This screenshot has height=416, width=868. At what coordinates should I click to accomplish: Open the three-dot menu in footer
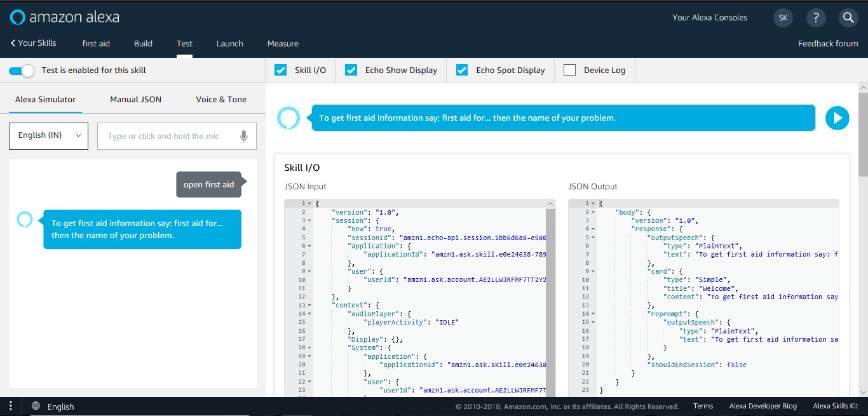pyautogui.click(x=11, y=406)
